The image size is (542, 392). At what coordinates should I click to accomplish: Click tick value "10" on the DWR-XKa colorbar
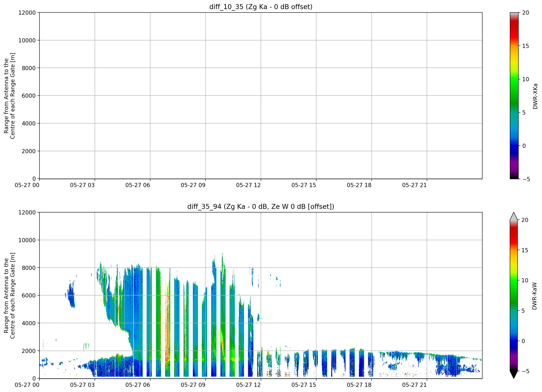pyautogui.click(x=526, y=79)
